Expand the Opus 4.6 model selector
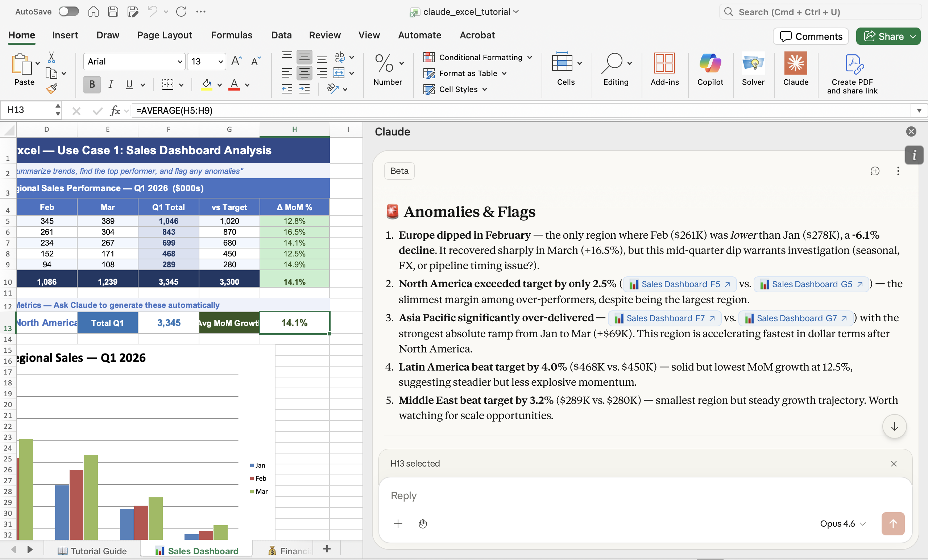928x560 pixels. pos(843,523)
